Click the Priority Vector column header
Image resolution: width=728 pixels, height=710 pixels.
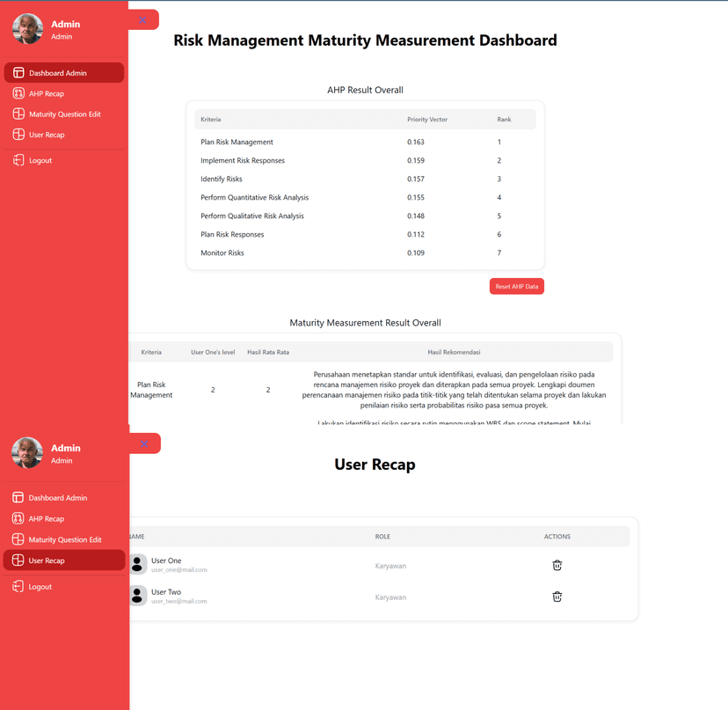(x=427, y=119)
